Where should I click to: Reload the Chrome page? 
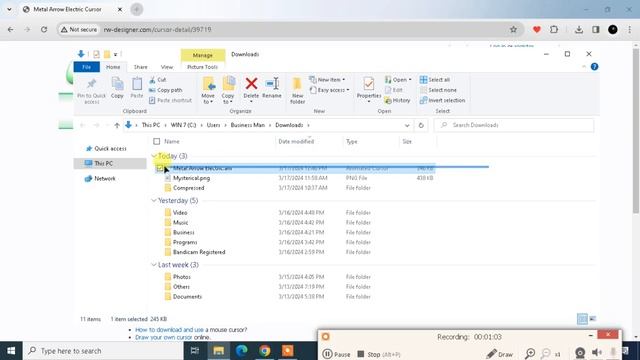[44, 29]
